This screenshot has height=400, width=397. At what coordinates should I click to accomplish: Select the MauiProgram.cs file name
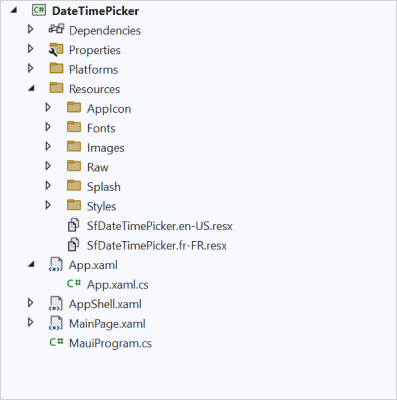pyautogui.click(x=110, y=343)
